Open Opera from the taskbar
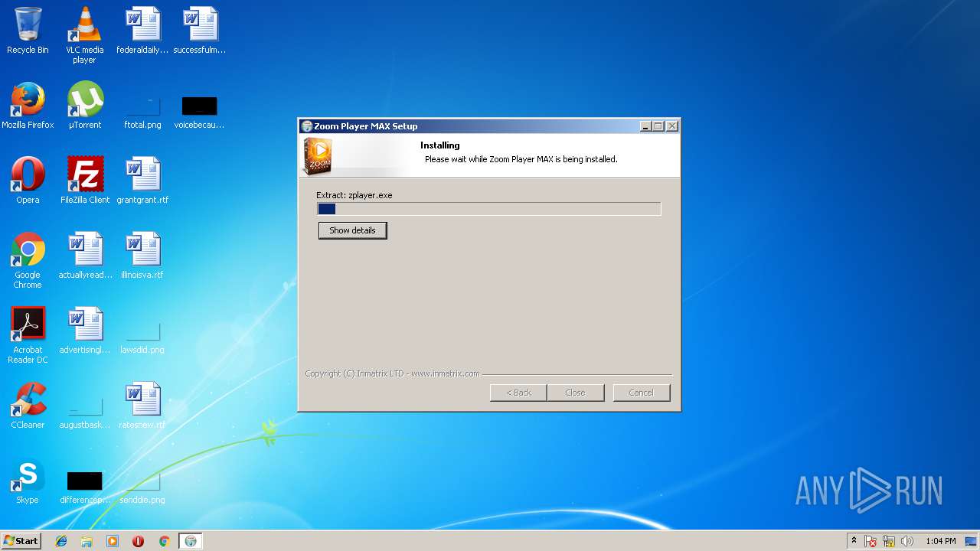Screen dimensions: 980x551 pos(139,541)
